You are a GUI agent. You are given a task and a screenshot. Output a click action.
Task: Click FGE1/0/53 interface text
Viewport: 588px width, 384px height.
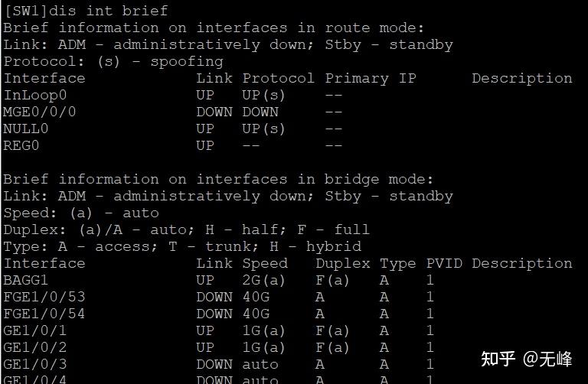[x=44, y=297]
